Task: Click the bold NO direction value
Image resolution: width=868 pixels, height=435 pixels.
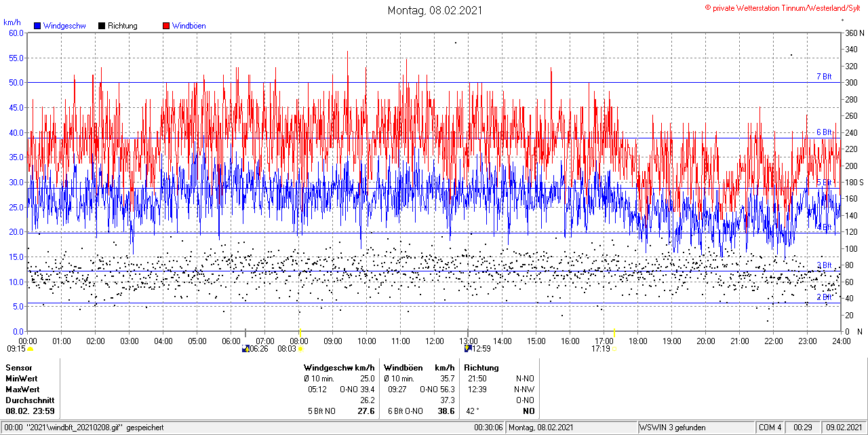Action: point(528,411)
